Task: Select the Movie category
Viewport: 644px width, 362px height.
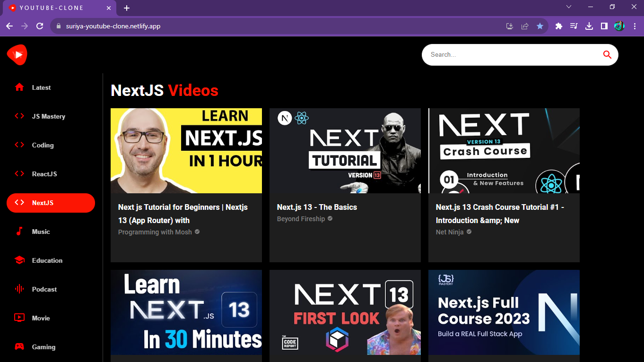Action: coord(51,318)
